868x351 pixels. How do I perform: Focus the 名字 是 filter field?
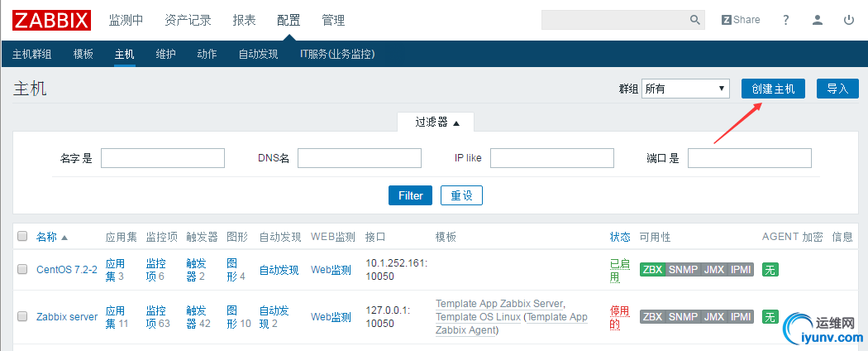[x=163, y=158]
